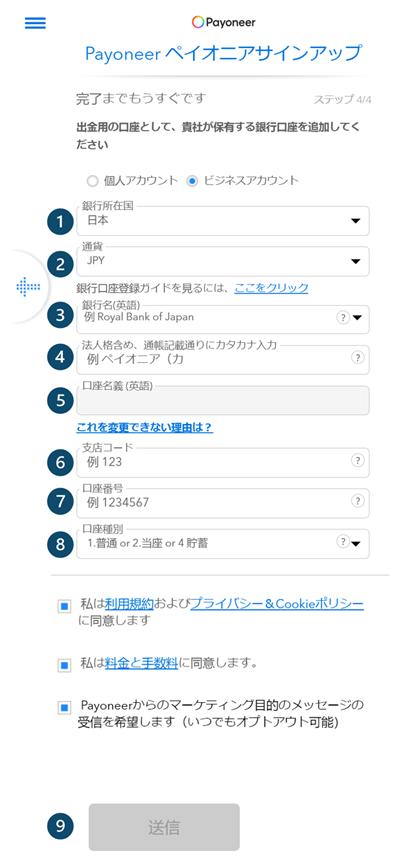
Task: Select the 個人アカウント radio button
Action: [93, 181]
